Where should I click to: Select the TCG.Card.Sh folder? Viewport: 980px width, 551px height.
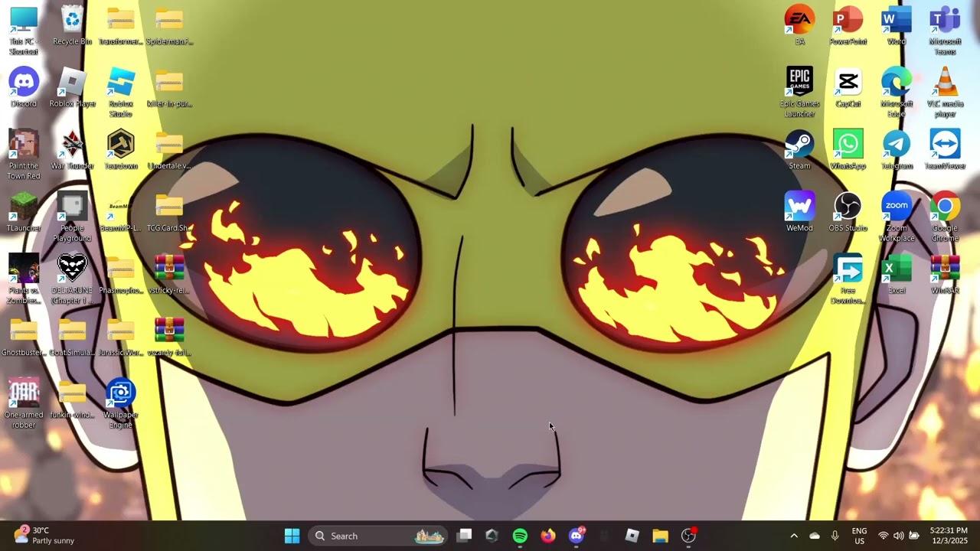(169, 212)
